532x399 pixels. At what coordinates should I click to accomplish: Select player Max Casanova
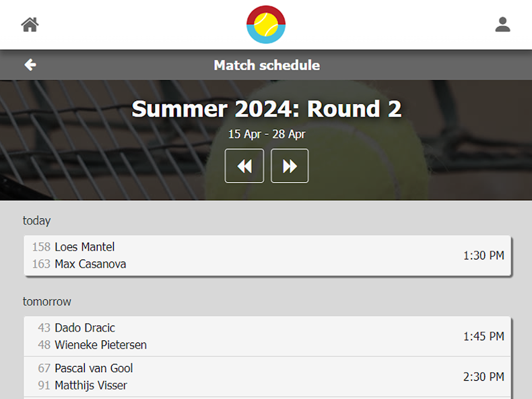[90, 264]
